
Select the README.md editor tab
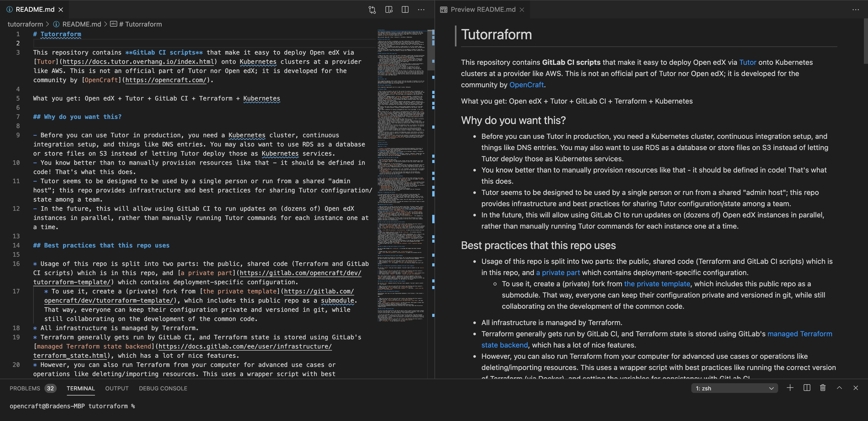tap(35, 9)
